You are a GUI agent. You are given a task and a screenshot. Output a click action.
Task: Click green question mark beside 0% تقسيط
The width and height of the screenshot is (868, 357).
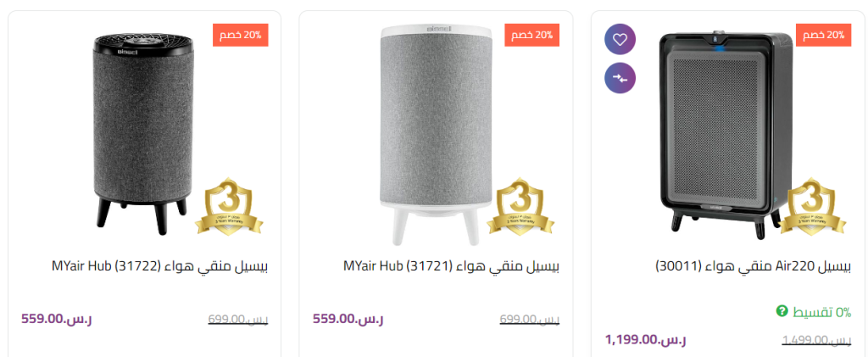coord(782,311)
